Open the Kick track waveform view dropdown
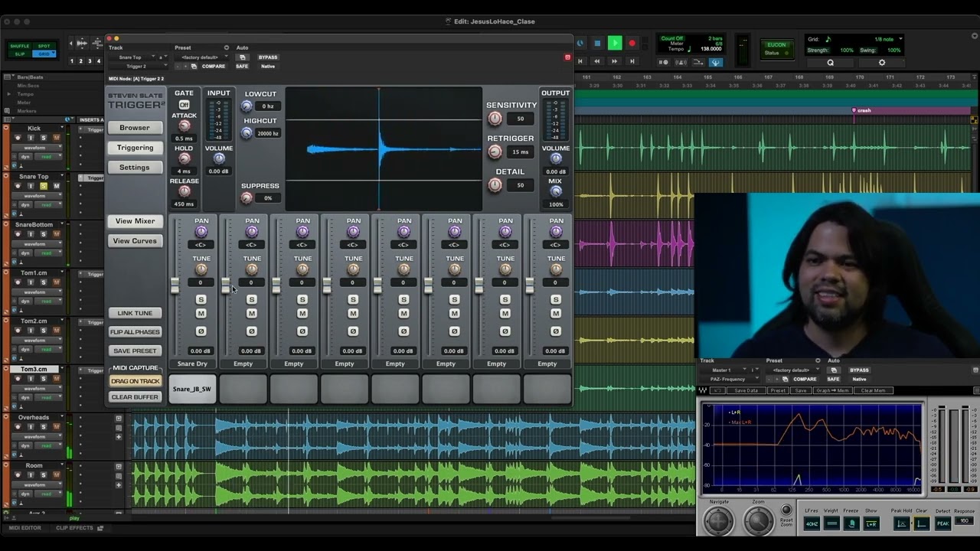The width and height of the screenshot is (980, 551). pyautogui.click(x=35, y=148)
